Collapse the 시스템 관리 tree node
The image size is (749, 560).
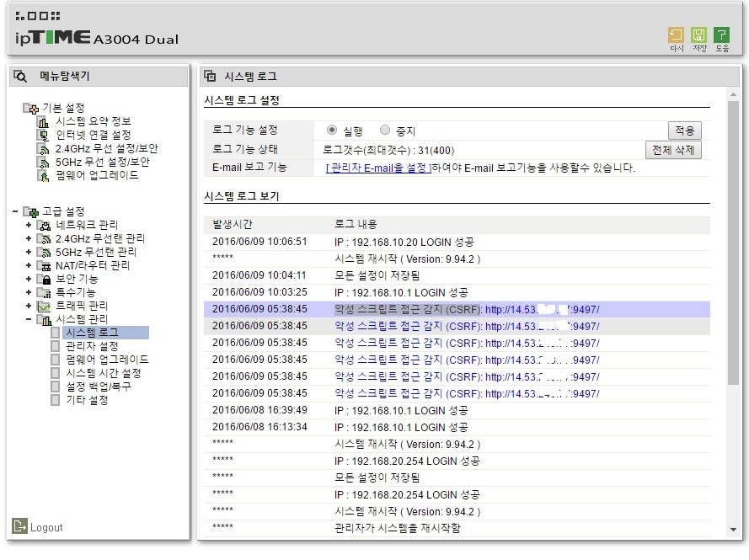point(28,319)
